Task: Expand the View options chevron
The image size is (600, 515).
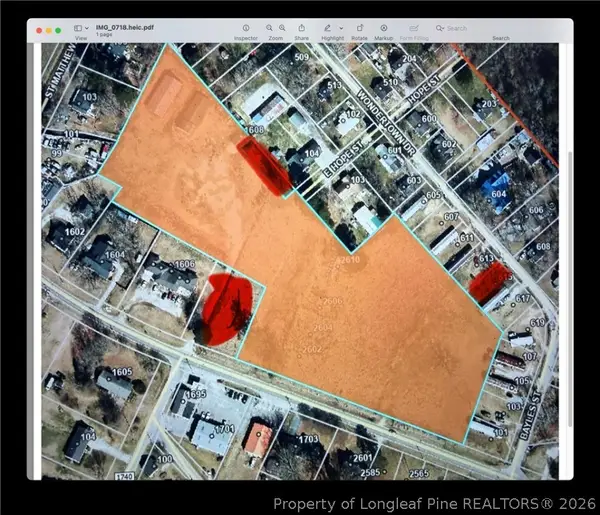Action: tap(87, 28)
